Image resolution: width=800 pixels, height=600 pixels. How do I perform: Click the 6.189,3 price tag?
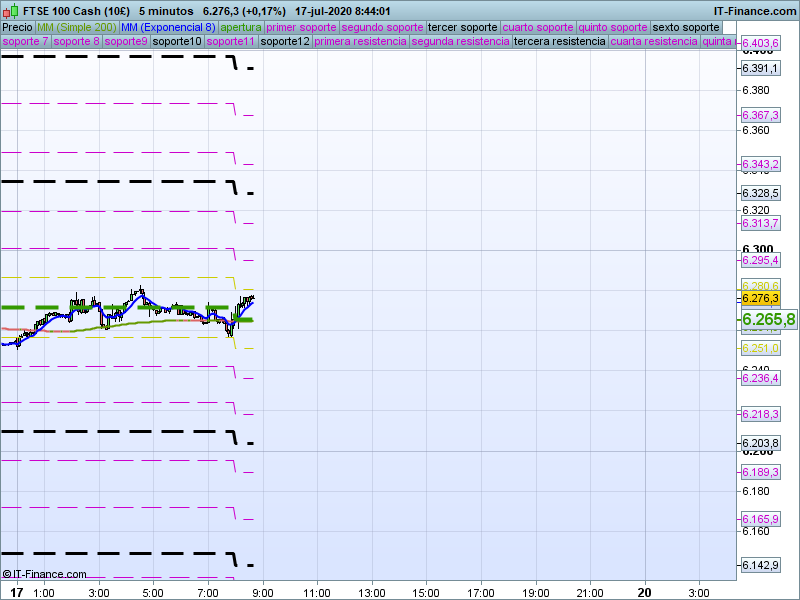tap(760, 472)
